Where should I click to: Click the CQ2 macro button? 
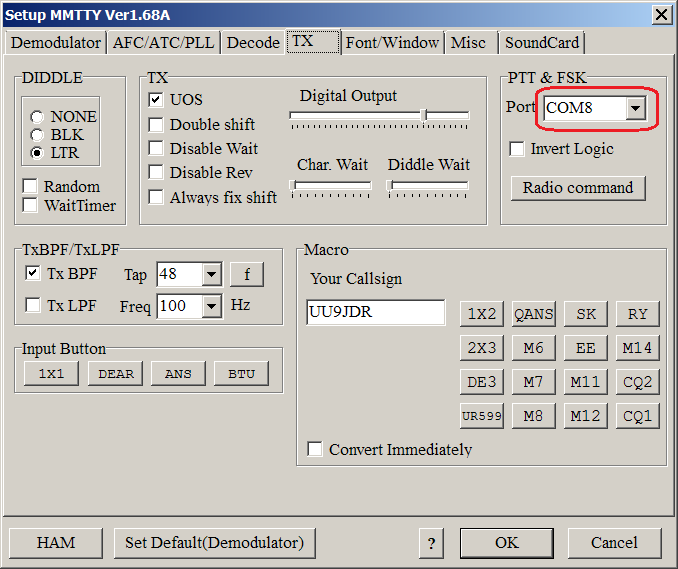pyautogui.click(x=638, y=382)
